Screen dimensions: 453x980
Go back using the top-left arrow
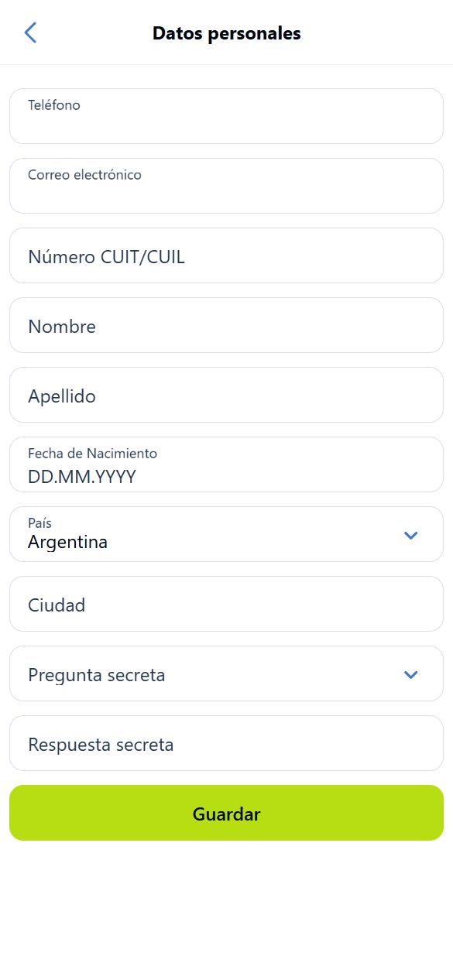point(30,33)
